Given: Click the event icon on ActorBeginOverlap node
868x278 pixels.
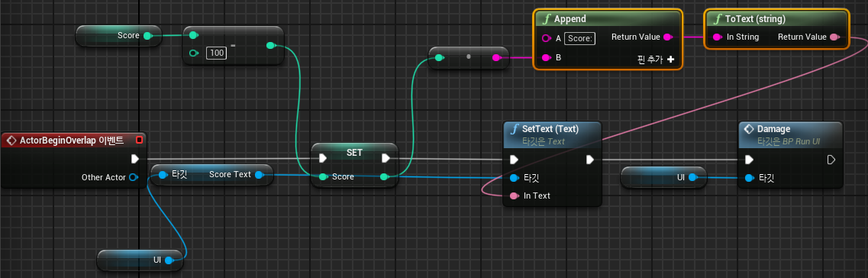Looking at the screenshot, I should tap(11, 140).
